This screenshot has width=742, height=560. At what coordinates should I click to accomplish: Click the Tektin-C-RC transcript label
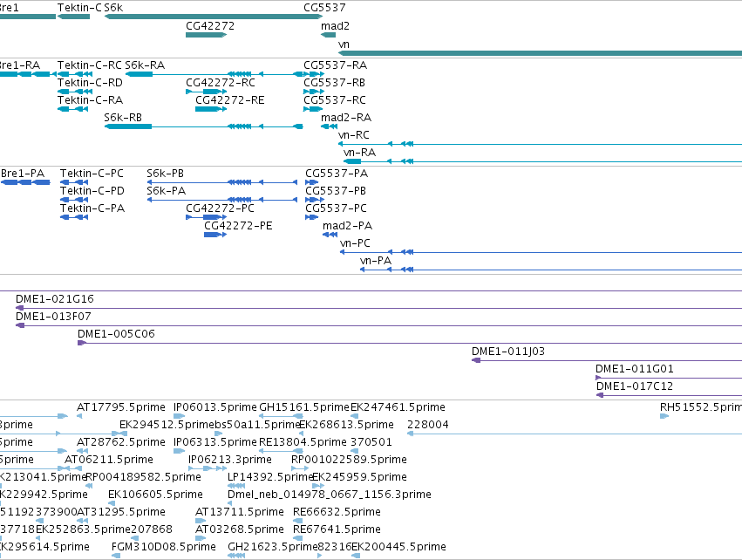coord(90,65)
